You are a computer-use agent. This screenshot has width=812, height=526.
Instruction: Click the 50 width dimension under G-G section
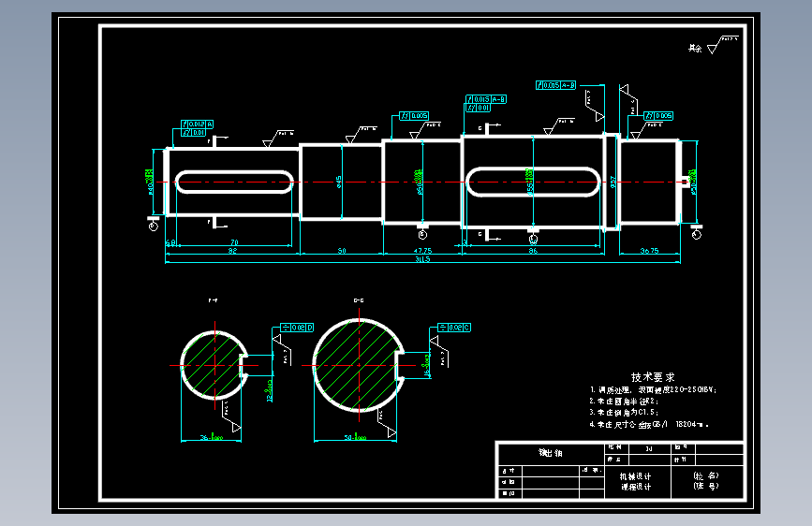[x=355, y=437]
